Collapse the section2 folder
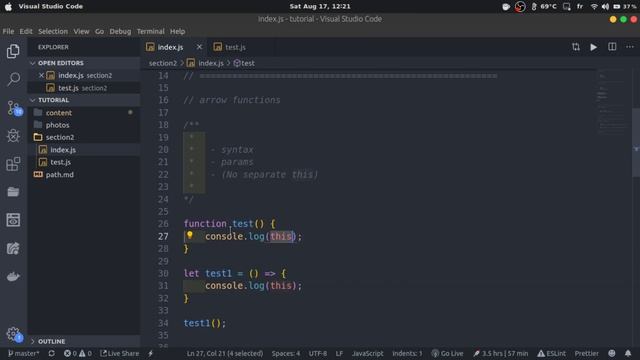640x360 pixels. point(84,137)
